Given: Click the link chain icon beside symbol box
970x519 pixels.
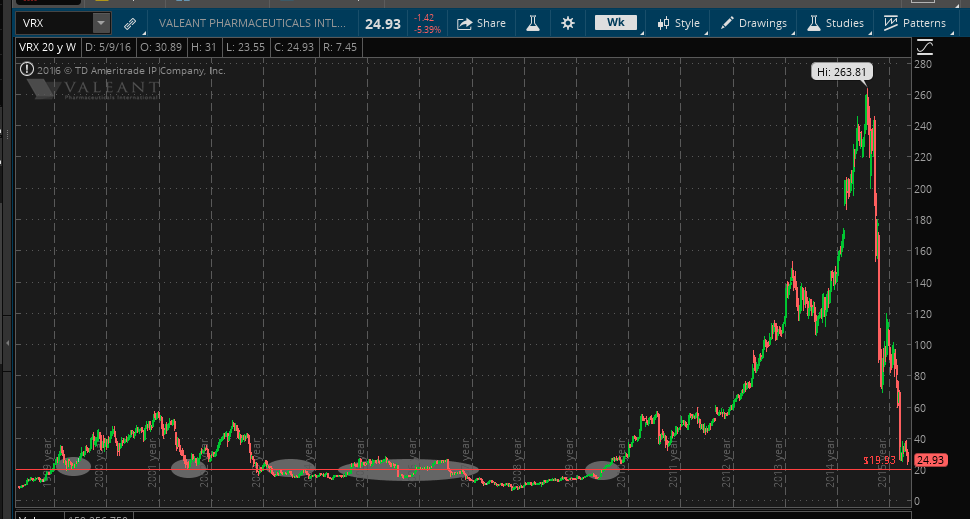Looking at the screenshot, I should [130, 23].
